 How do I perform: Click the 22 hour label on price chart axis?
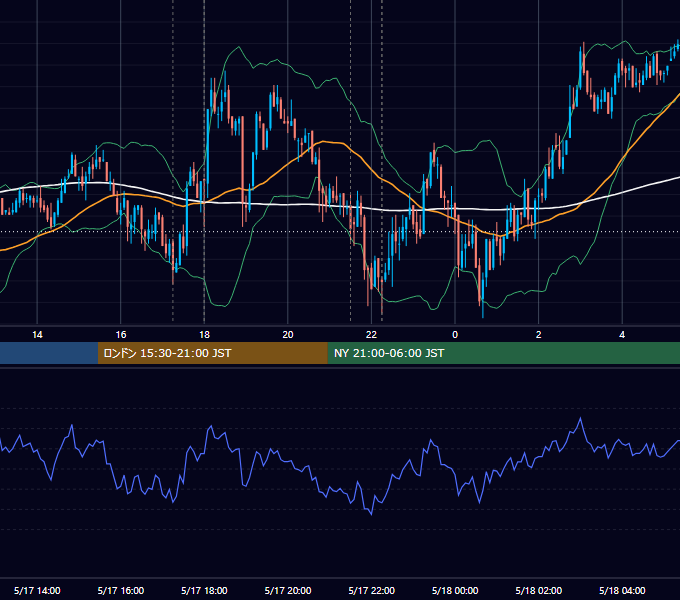(372, 335)
